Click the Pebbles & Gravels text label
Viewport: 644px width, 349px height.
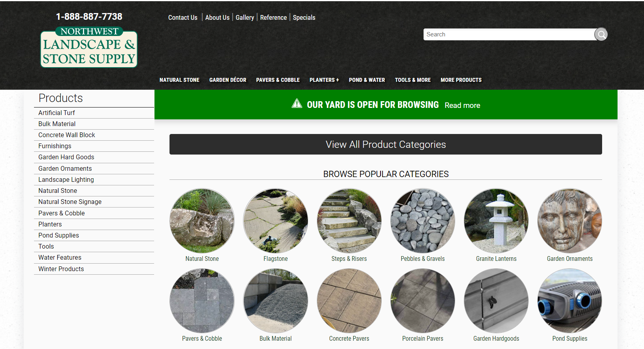[x=422, y=259]
